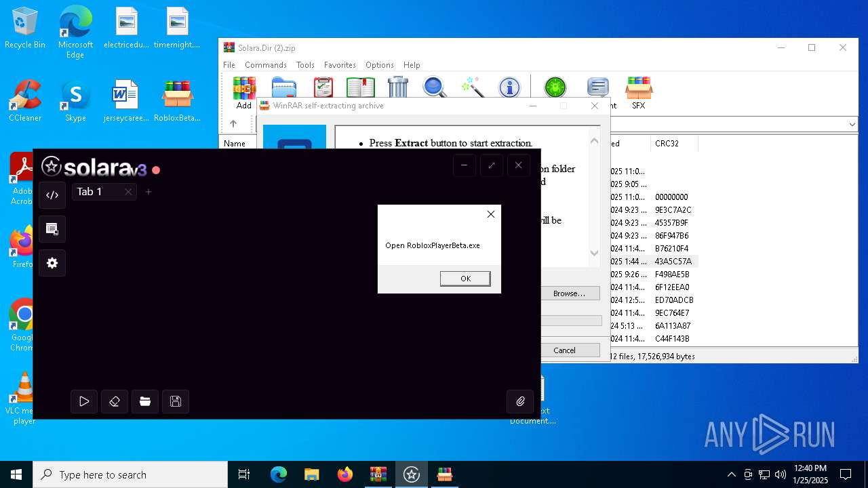Image resolution: width=868 pixels, height=488 pixels.
Task: Click the View book icon in WinRAR
Action: (360, 87)
